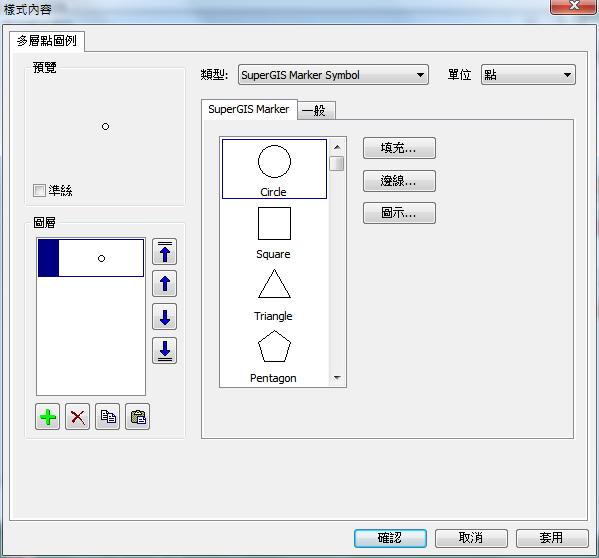Toggle the 準絲 crosshair checkbox
This screenshot has height=558, width=599.
[39, 190]
